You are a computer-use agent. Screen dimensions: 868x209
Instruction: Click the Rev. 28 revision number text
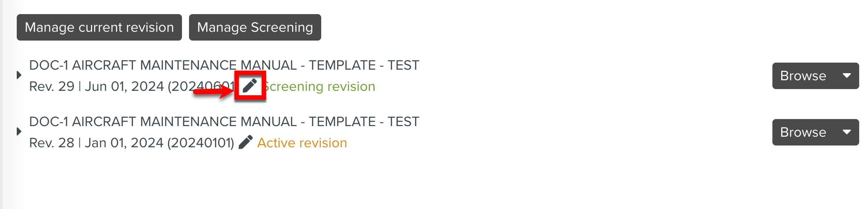(x=52, y=143)
